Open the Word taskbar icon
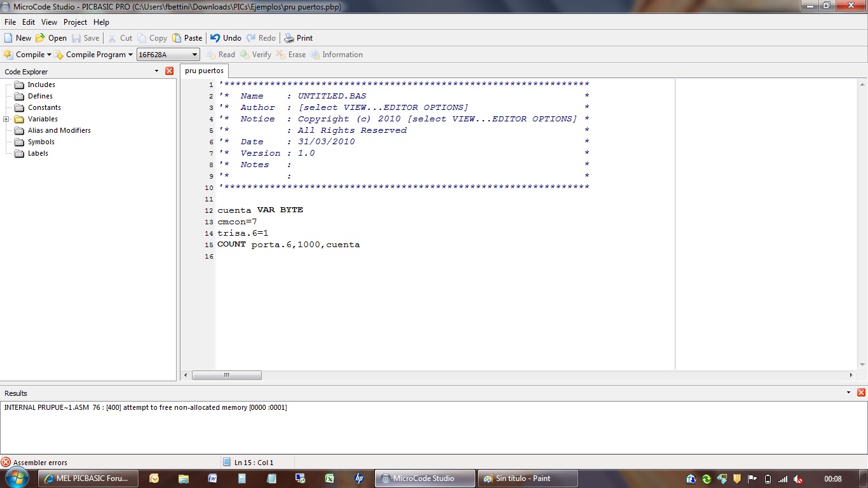Viewport: 868px width, 488px height. [213, 478]
